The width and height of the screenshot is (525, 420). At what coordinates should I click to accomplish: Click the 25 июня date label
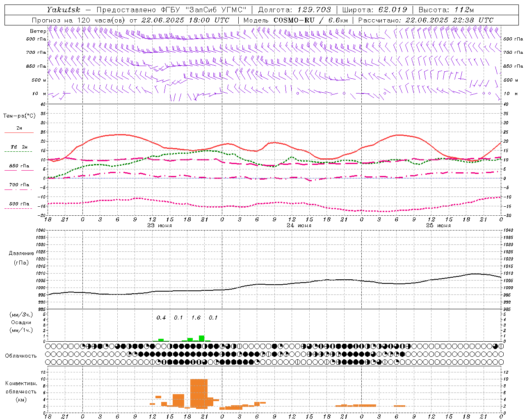(x=438, y=226)
